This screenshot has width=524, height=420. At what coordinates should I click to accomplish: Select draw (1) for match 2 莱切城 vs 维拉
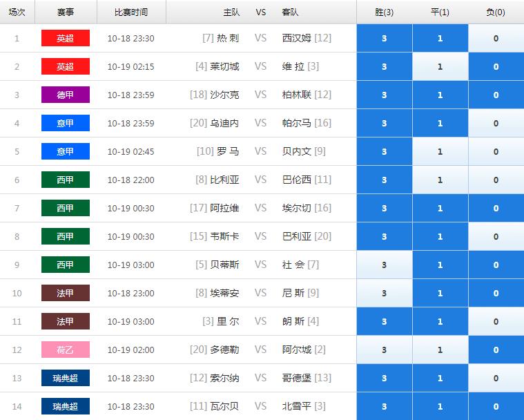coord(440,66)
